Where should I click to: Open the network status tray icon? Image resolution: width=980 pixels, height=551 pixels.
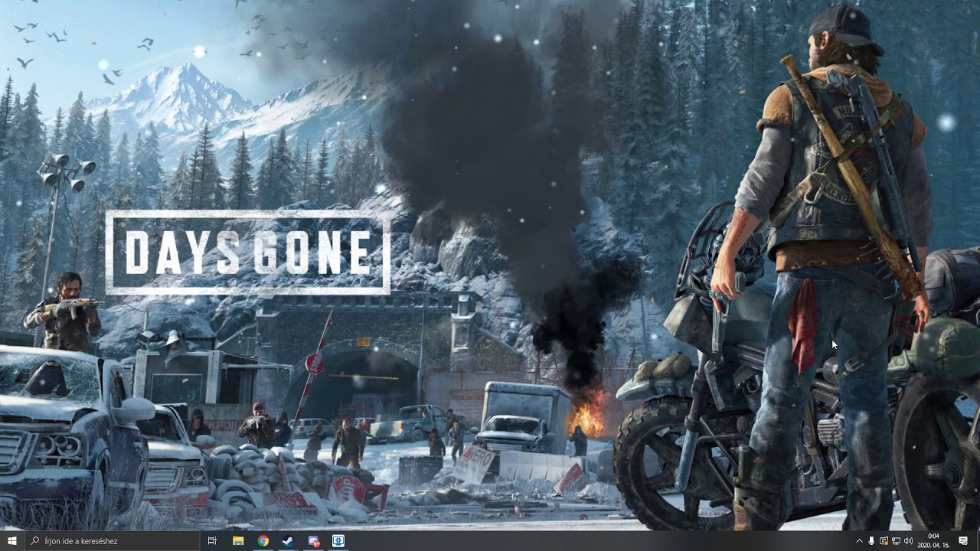coord(896,541)
